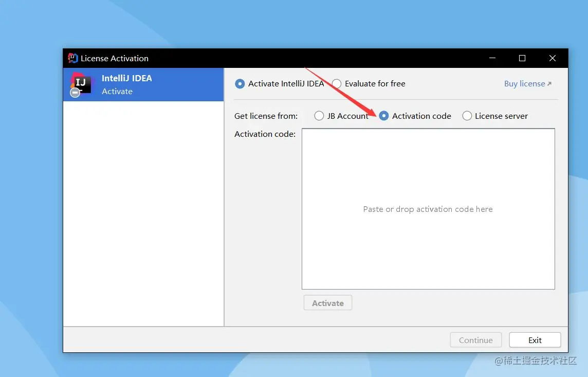Minimize the License Activation window
This screenshot has height=377, width=588.
click(x=492, y=58)
